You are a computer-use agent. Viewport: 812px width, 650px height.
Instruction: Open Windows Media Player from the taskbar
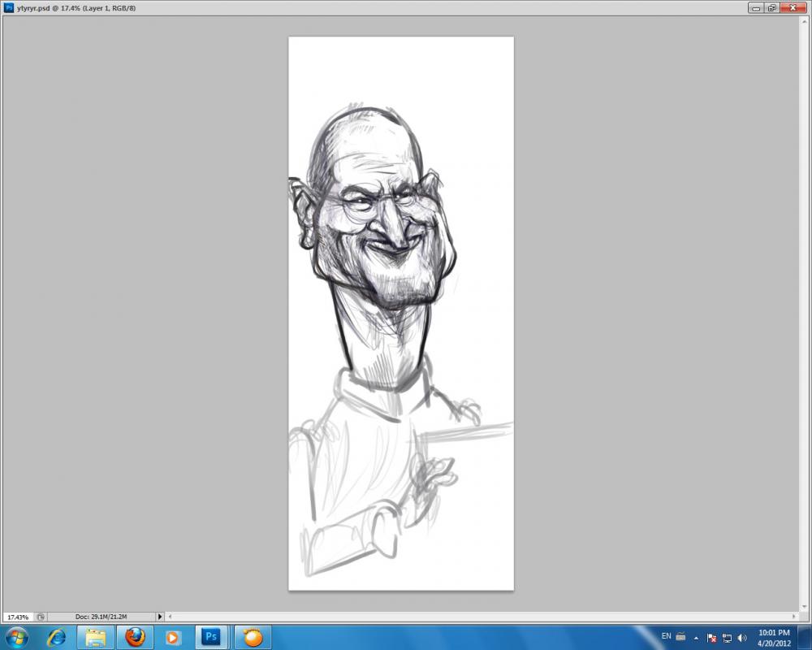173,637
